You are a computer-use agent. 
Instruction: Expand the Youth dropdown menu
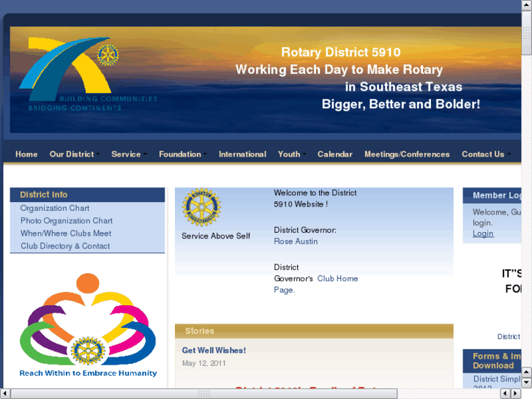coord(292,154)
